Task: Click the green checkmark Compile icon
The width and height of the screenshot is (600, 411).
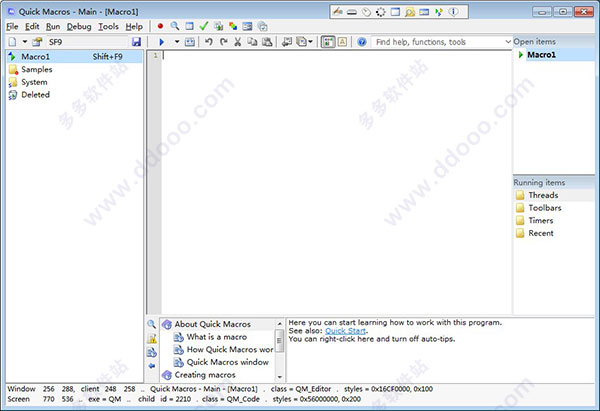Action: (x=204, y=26)
